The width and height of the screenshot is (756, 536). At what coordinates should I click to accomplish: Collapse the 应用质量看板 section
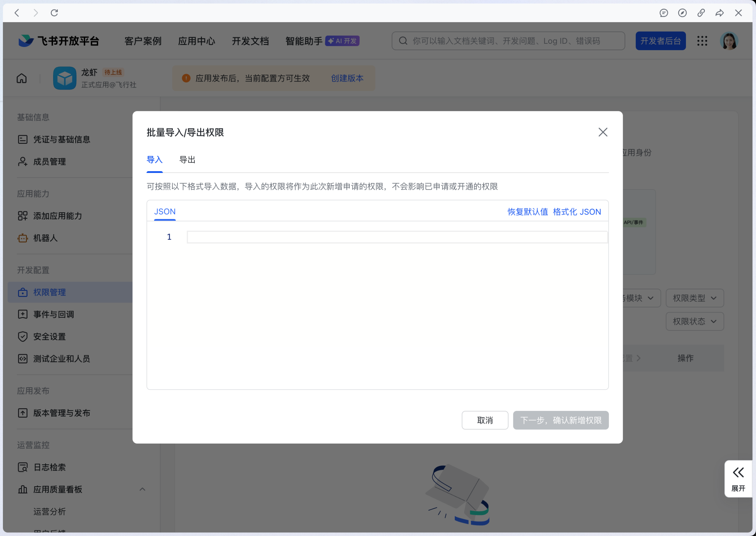(142, 489)
